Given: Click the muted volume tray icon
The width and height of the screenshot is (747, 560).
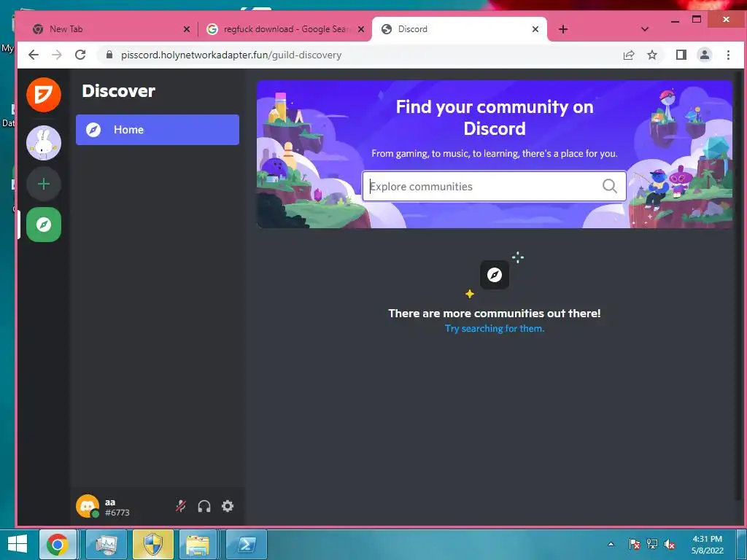Looking at the screenshot, I should pos(670,544).
